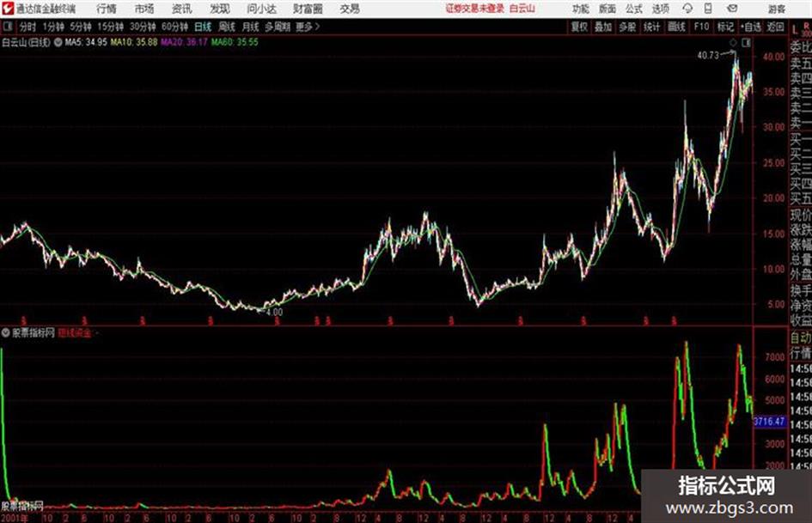Viewport: 812px width, 523px height.
Task: Click the 游客 guest account label
Action: (x=777, y=9)
